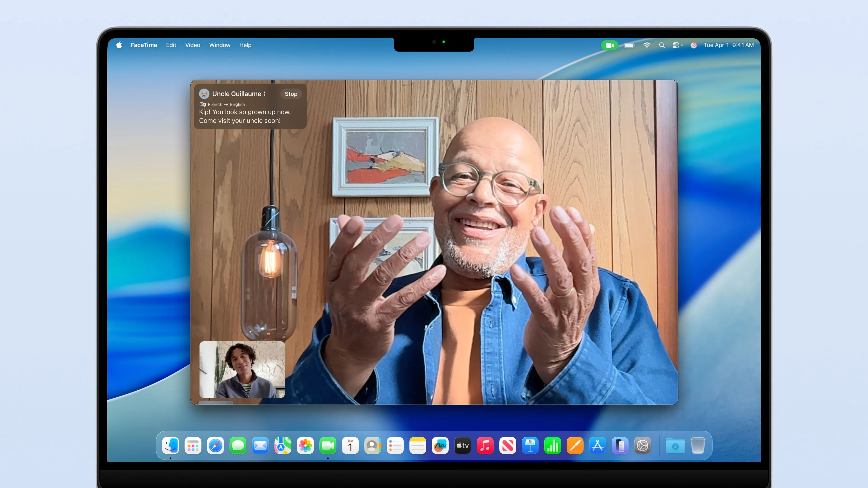The height and width of the screenshot is (488, 868).
Task: Launch iPhone Mirroring from the Dock
Action: [620, 446]
